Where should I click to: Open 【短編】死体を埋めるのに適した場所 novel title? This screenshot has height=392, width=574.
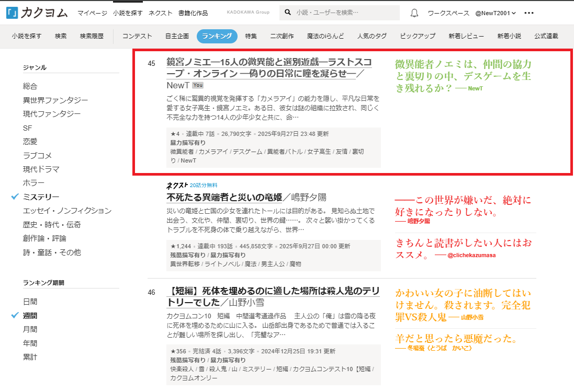click(x=273, y=296)
